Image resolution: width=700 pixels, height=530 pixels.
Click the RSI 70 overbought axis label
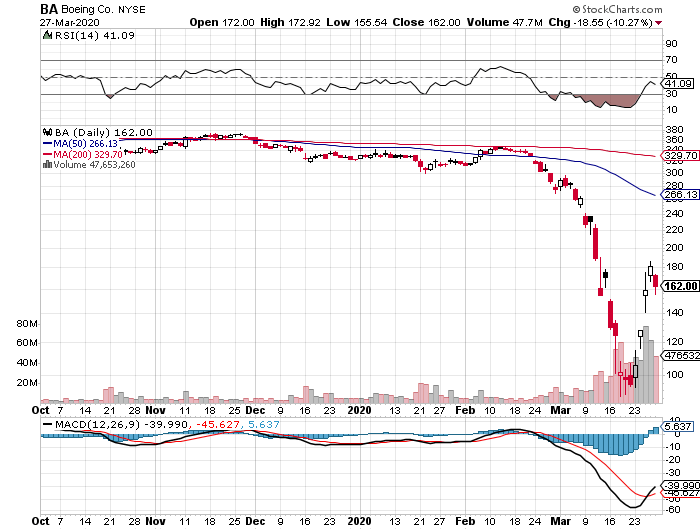coord(671,59)
